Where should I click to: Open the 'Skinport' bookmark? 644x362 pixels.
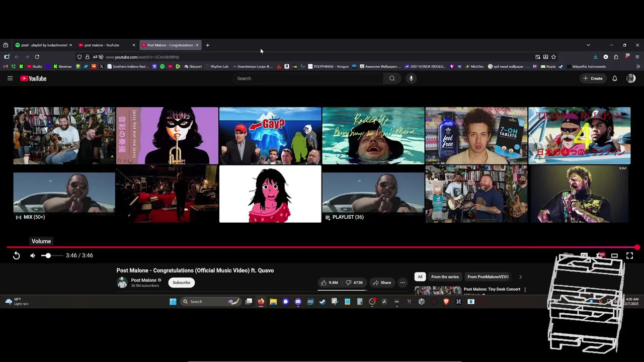point(193,66)
